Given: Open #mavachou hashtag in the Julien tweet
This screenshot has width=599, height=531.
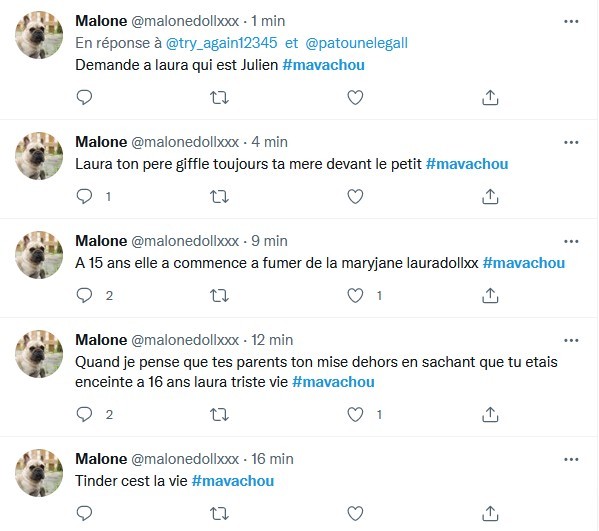Looking at the screenshot, I should pos(323,65).
